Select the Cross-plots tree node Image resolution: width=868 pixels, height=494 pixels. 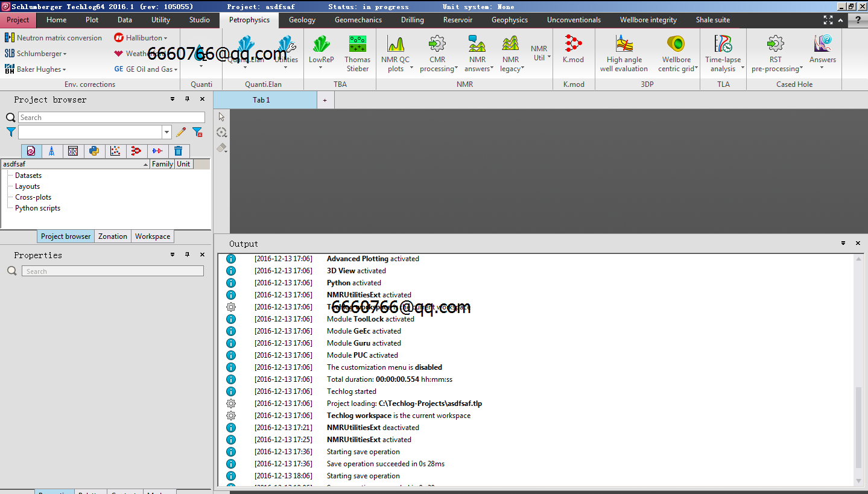33,197
